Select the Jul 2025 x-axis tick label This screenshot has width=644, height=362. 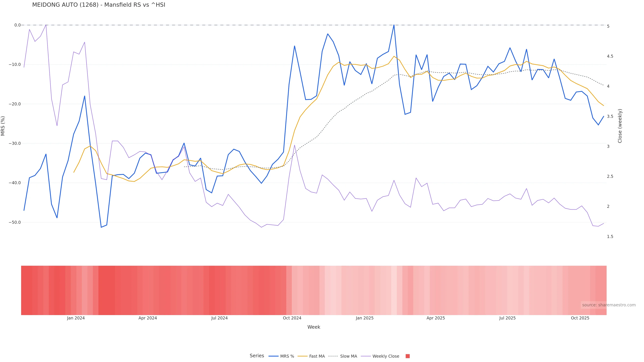(507, 318)
